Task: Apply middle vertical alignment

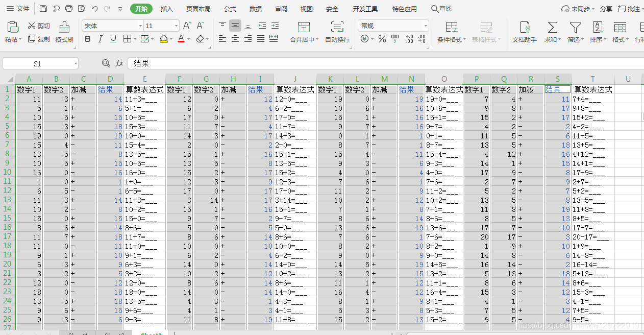Action: (x=235, y=26)
